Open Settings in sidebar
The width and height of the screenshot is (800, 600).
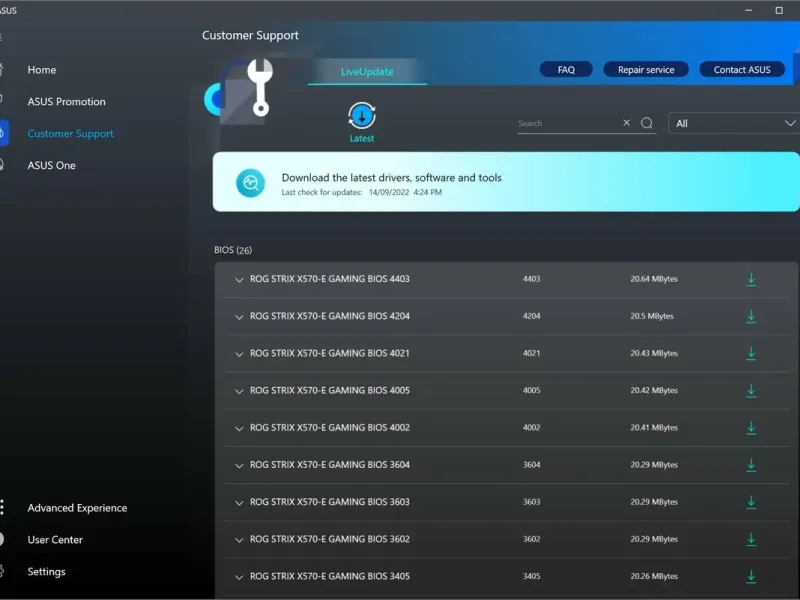click(46, 571)
